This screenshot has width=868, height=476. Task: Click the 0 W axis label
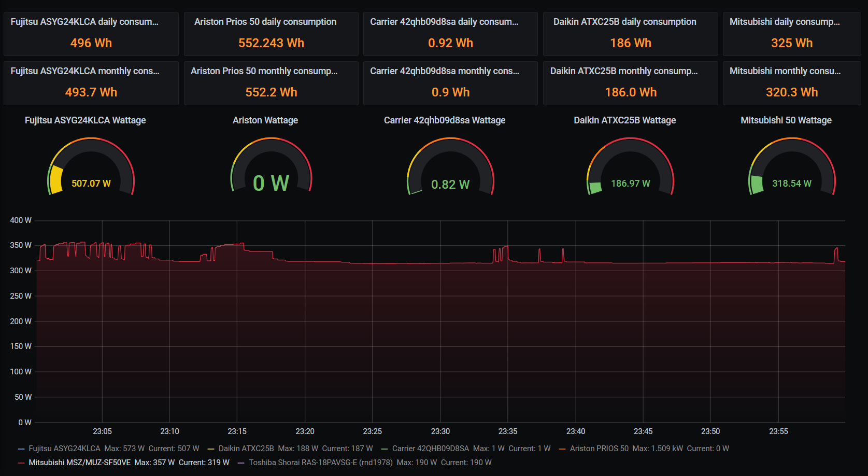coord(25,423)
